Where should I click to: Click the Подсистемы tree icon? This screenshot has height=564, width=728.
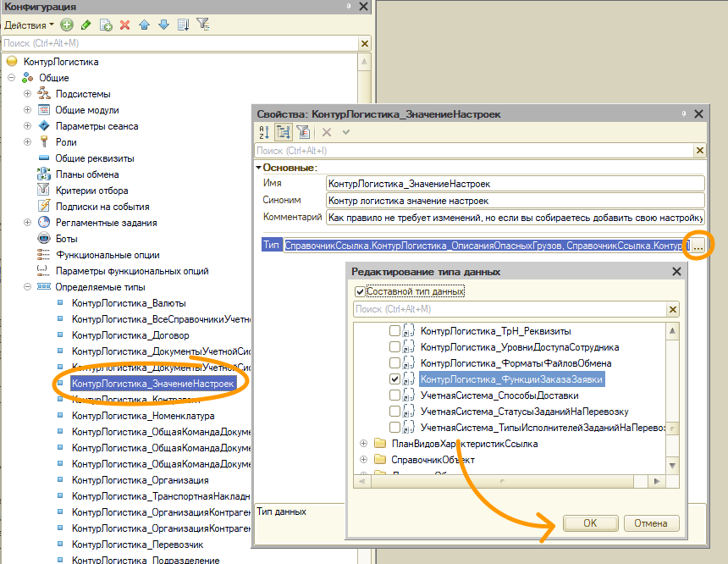coord(44,93)
